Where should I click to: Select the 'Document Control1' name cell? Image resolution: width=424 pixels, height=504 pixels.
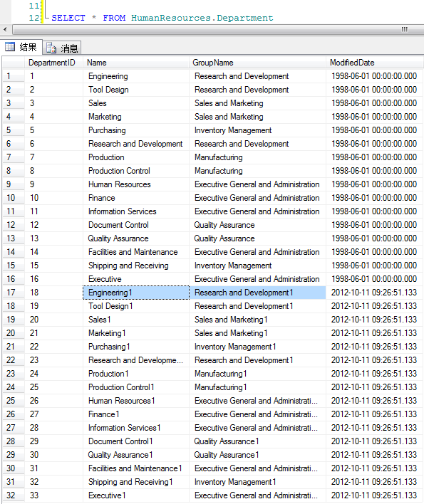pos(136,441)
